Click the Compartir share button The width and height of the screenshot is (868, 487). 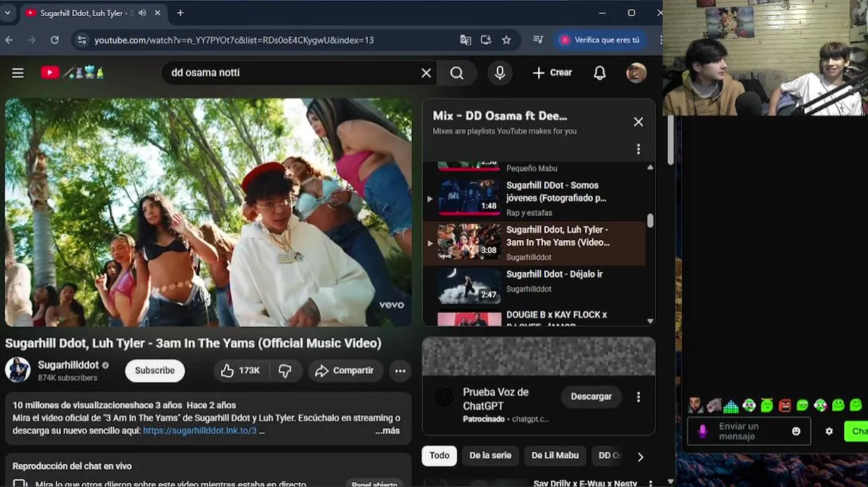click(x=345, y=371)
